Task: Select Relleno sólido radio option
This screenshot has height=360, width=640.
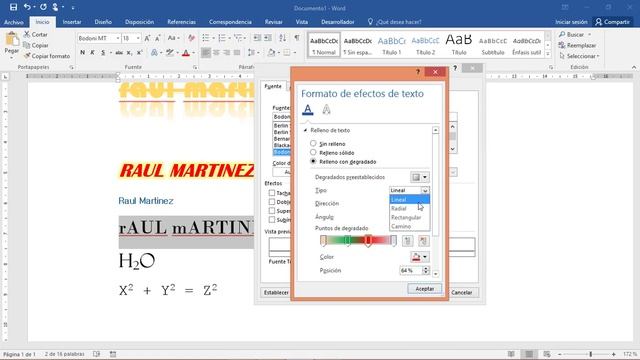Action: (x=313, y=153)
